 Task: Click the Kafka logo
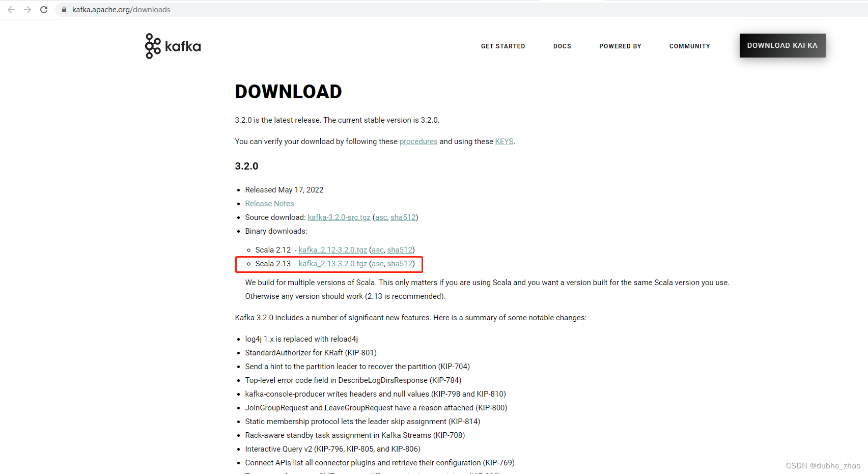tap(172, 46)
